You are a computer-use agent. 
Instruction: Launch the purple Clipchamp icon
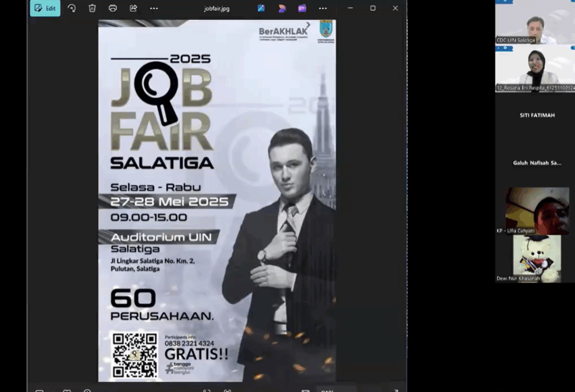(302, 8)
